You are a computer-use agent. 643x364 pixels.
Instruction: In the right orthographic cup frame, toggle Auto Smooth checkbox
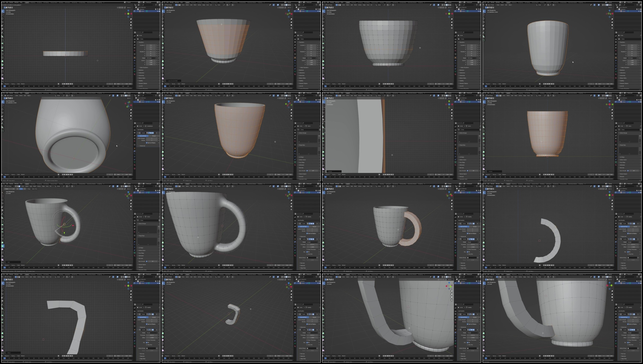(628, 171)
